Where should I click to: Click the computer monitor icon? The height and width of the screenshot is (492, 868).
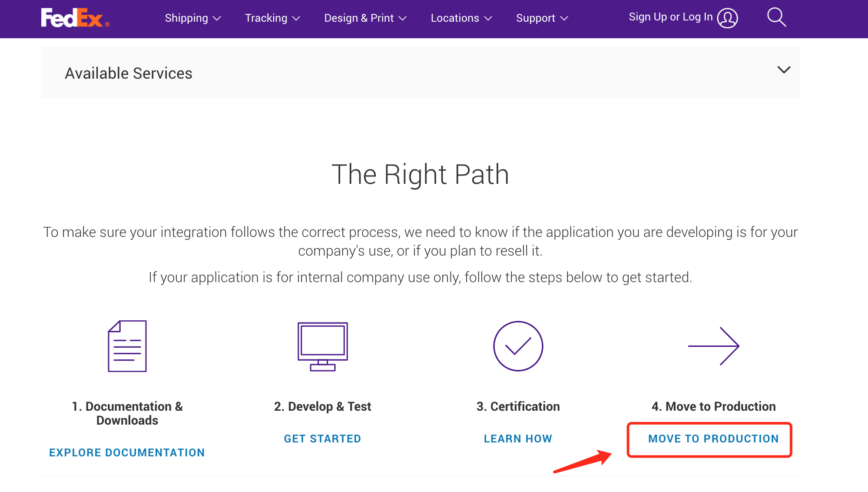point(322,346)
